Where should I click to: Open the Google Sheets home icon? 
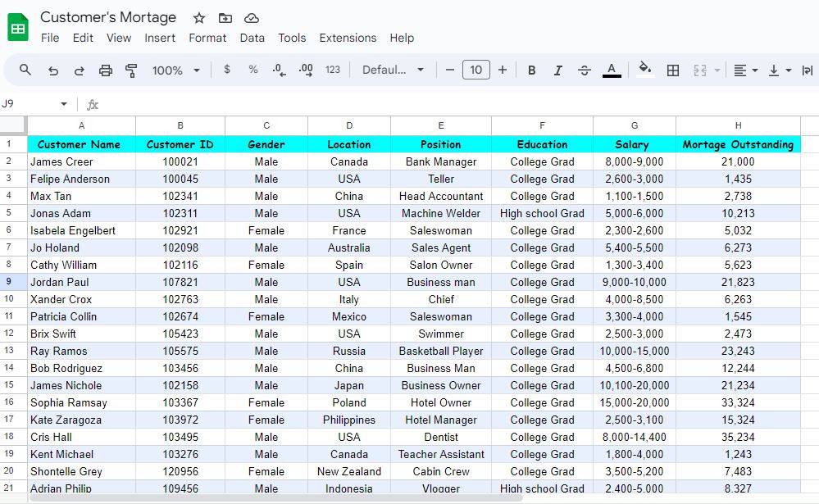pos(18,27)
